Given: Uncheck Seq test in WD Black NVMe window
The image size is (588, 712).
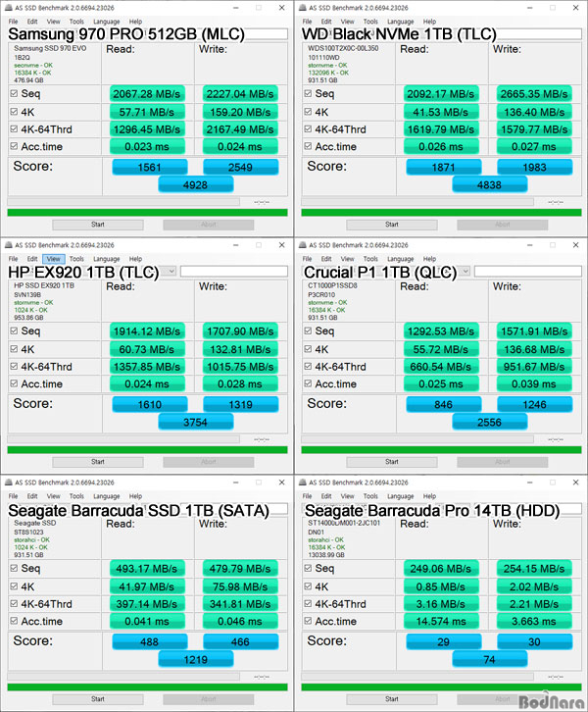Looking at the screenshot, I should (x=308, y=93).
